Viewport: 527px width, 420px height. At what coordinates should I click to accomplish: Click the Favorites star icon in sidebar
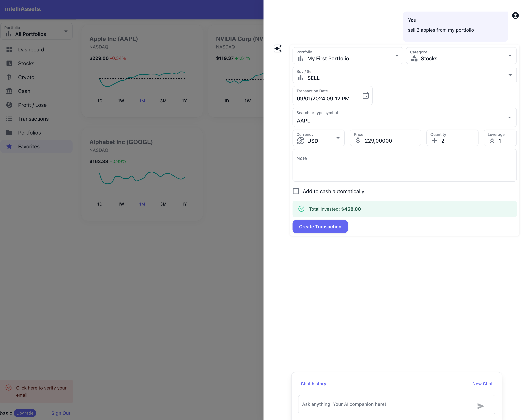9,146
